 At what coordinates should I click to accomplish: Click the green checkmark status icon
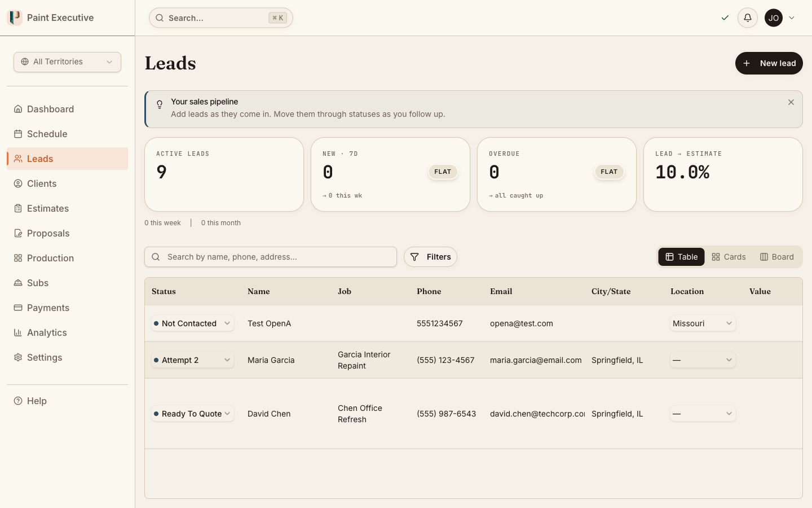[x=725, y=18]
